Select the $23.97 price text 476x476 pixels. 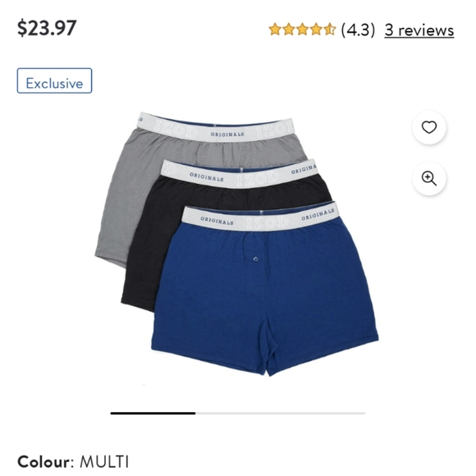click(x=47, y=28)
